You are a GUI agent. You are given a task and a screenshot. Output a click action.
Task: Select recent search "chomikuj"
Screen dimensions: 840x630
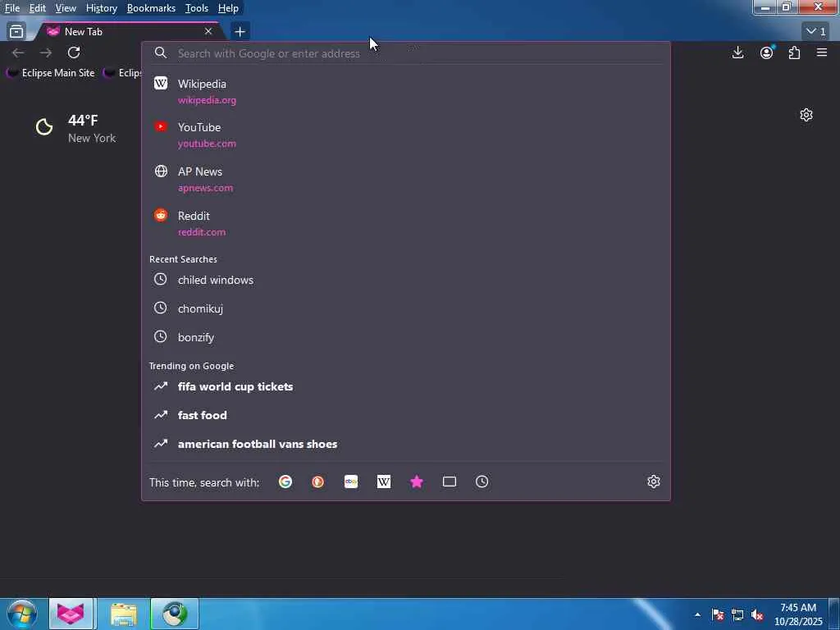tap(406, 308)
